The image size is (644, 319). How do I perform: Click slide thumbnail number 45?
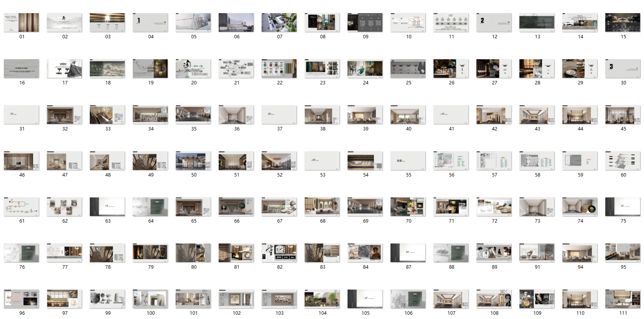[623, 115]
